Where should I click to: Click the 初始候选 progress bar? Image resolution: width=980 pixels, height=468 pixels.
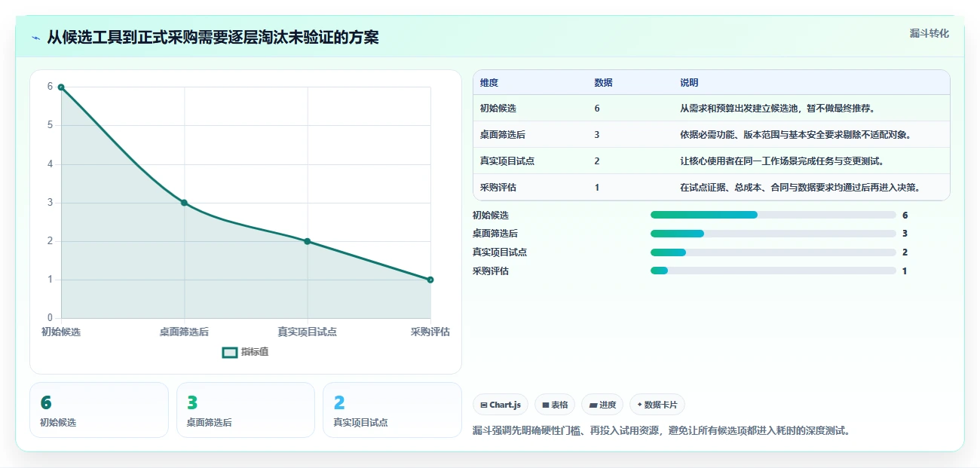point(773,215)
